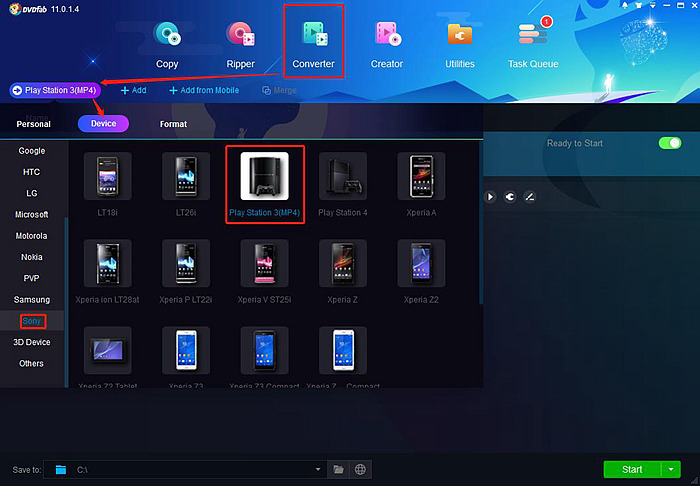
Task: Open the Converter module
Action: [x=313, y=45]
